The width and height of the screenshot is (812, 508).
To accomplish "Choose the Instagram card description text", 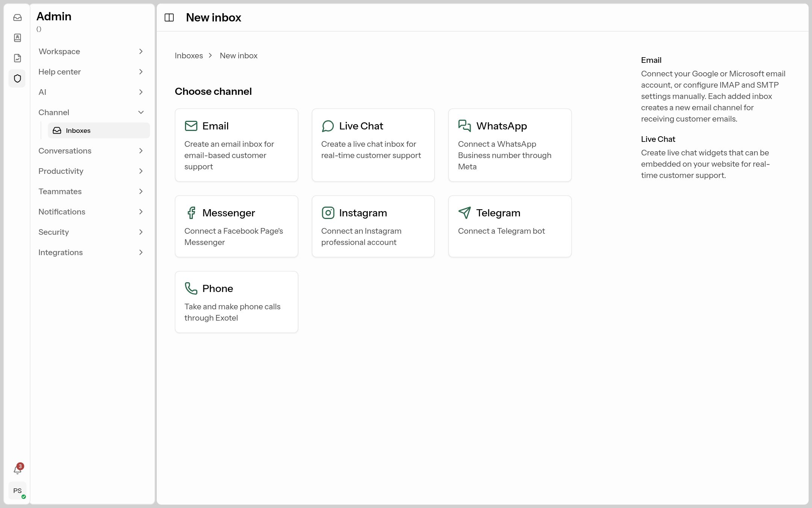I will [361, 237].
